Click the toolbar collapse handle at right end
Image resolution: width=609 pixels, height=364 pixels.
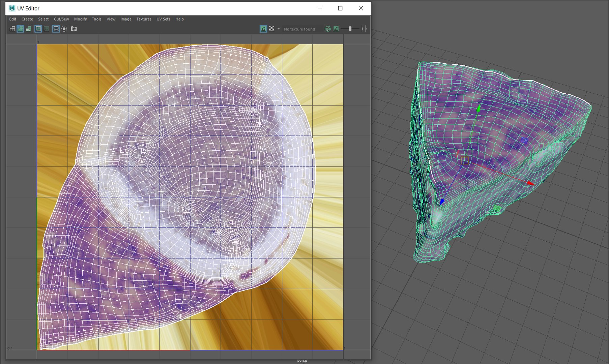[364, 29]
